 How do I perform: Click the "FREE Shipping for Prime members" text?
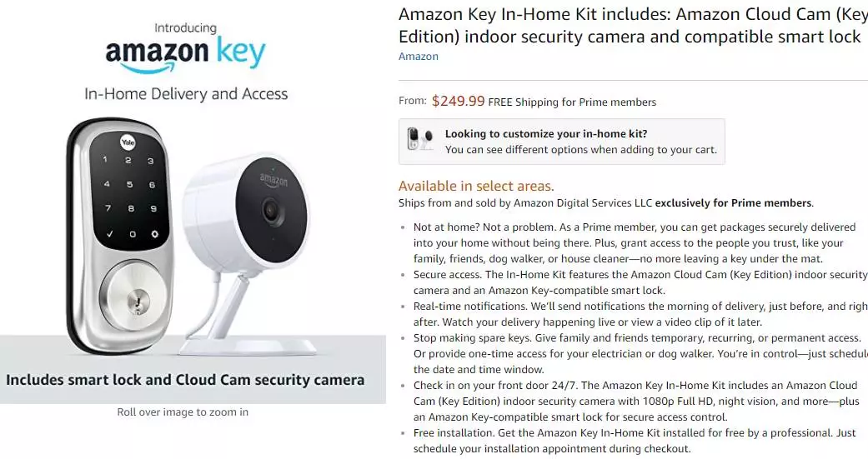(x=572, y=102)
